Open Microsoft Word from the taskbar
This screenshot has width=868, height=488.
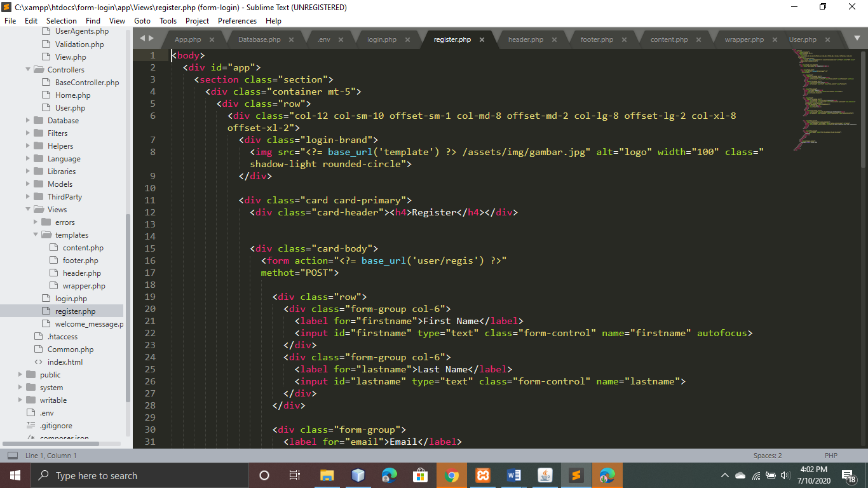coord(513,475)
